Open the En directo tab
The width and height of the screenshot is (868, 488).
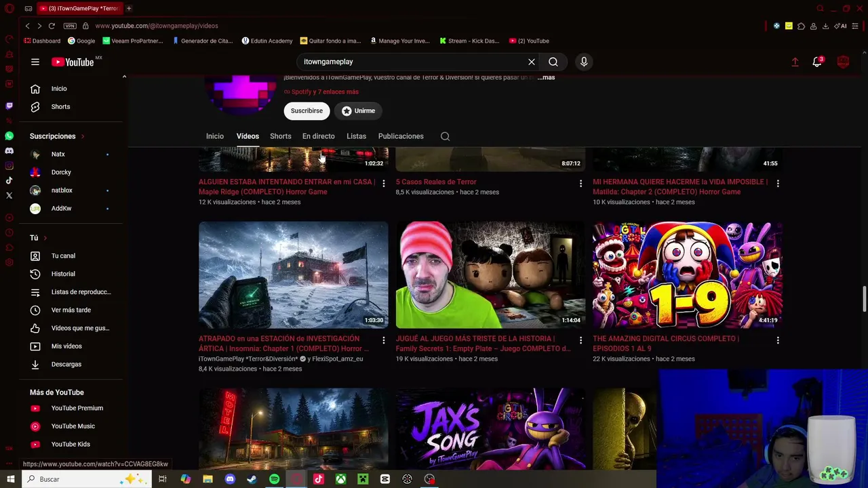(319, 136)
